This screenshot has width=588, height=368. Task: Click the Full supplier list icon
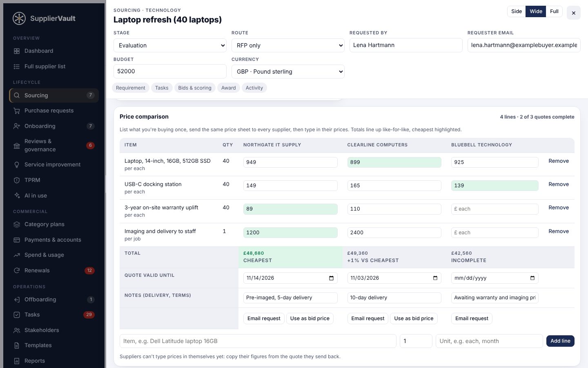click(17, 67)
